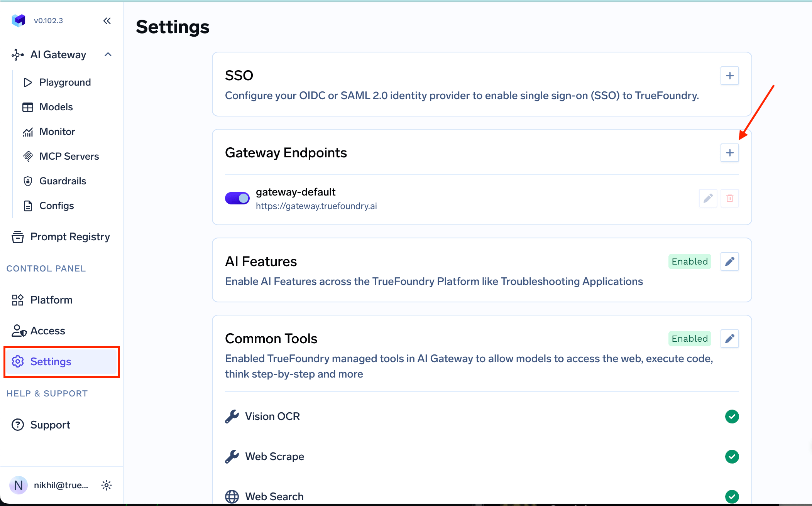The image size is (812, 506).
Task: Edit the gateway-default endpoint pencil icon
Action: (708, 198)
